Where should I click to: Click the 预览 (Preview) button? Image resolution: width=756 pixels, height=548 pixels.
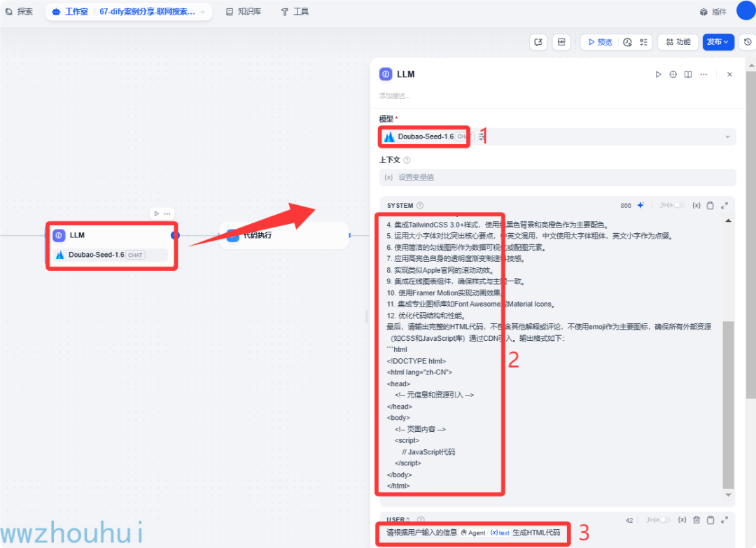[x=601, y=42]
